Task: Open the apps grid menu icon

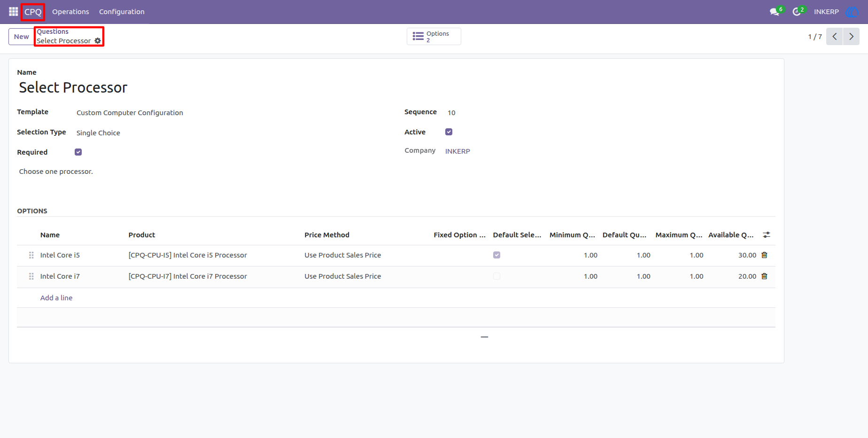Action: pyautogui.click(x=13, y=12)
